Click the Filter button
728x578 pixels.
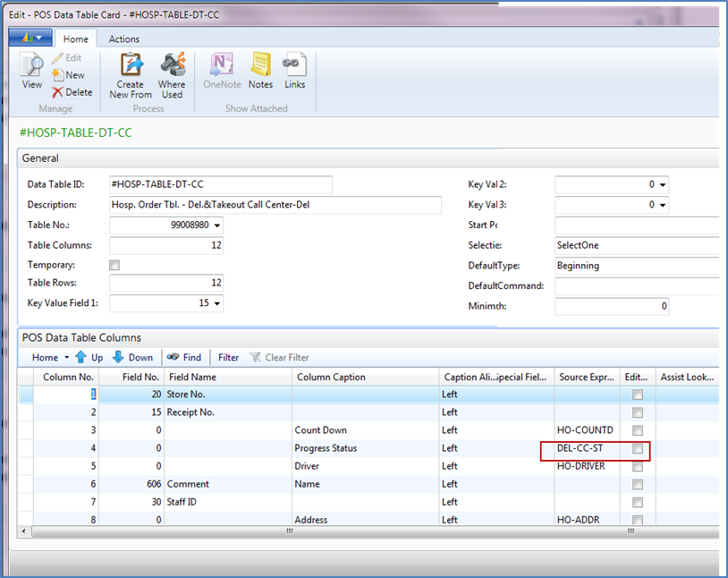click(228, 357)
